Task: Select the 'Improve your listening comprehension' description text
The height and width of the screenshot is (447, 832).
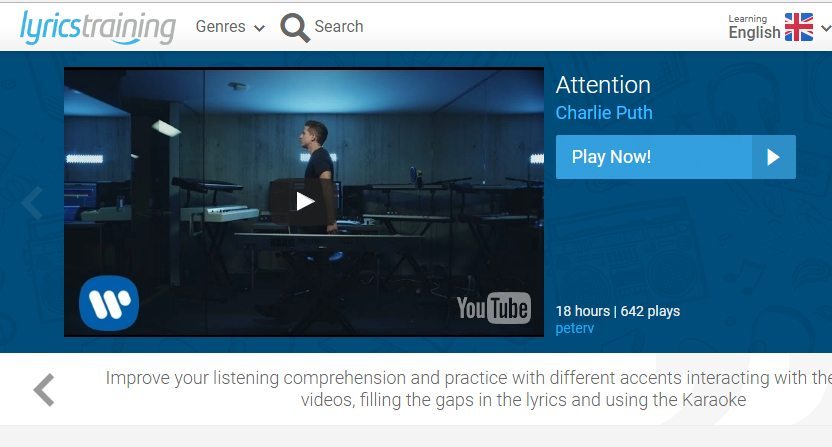Action: coord(469,389)
